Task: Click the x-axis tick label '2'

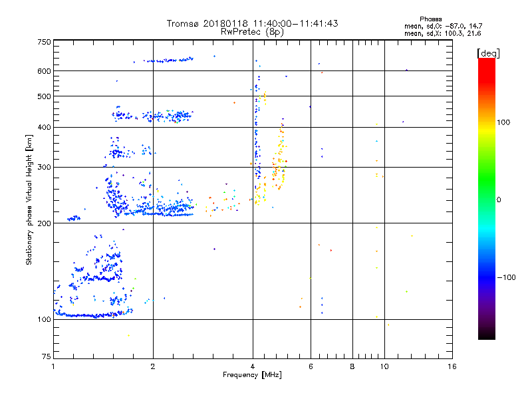Action: tap(153, 366)
